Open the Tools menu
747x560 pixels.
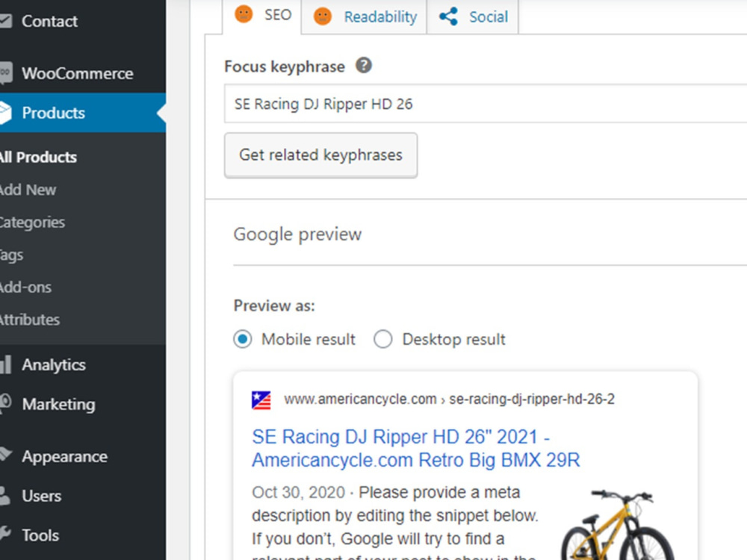pos(40,535)
